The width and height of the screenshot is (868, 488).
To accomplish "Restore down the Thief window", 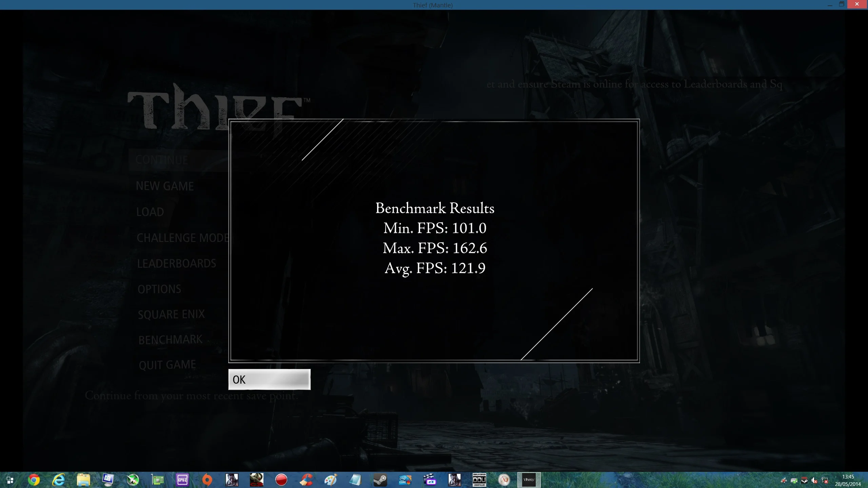I will coord(842,4).
